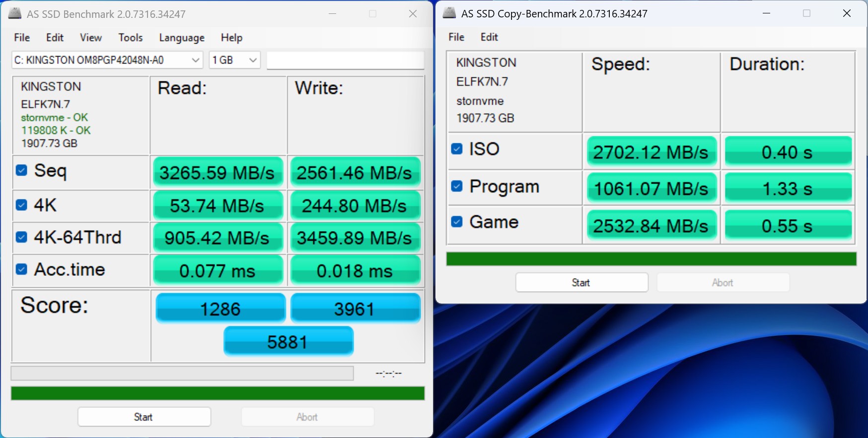Screen dimensions: 868x438
Task: Start the Copy-Benchmark test
Action: pyautogui.click(x=581, y=283)
